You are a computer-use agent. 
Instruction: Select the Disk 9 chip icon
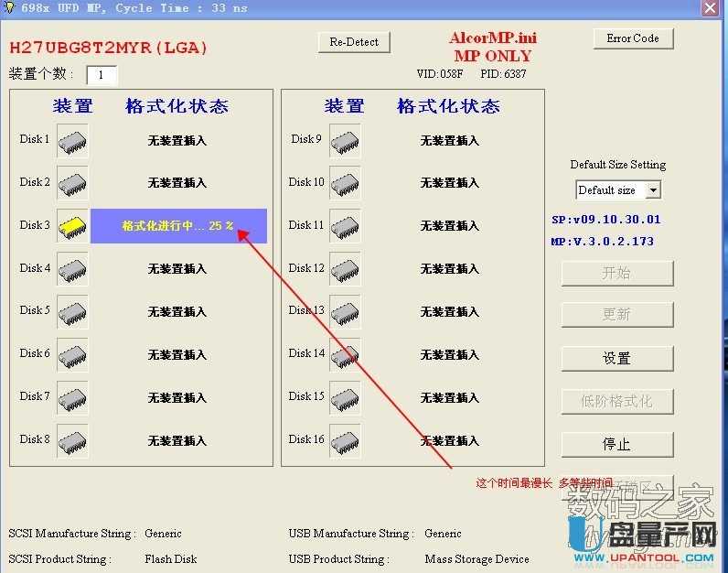345,141
